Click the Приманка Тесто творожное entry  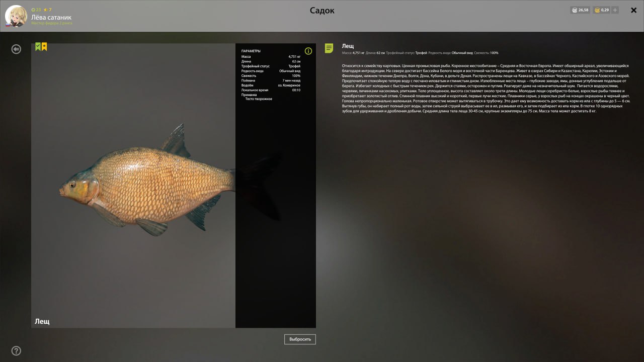tap(258, 99)
